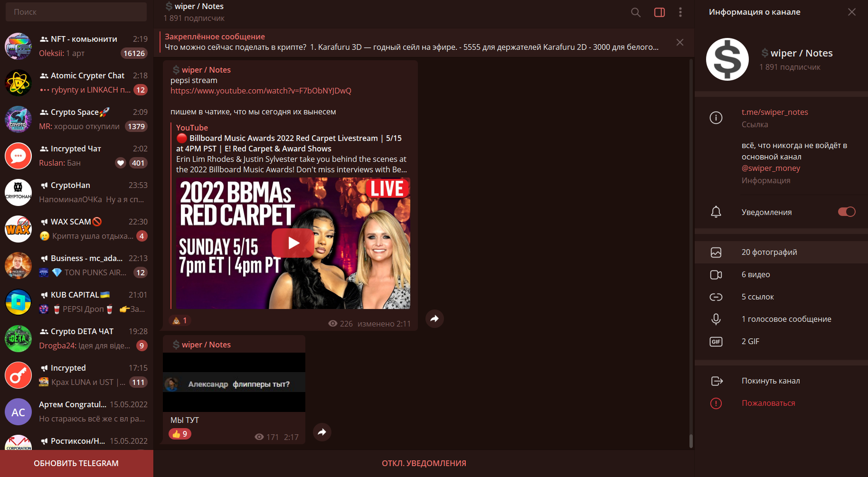Open 1 голосовое сообщение section

(781, 319)
